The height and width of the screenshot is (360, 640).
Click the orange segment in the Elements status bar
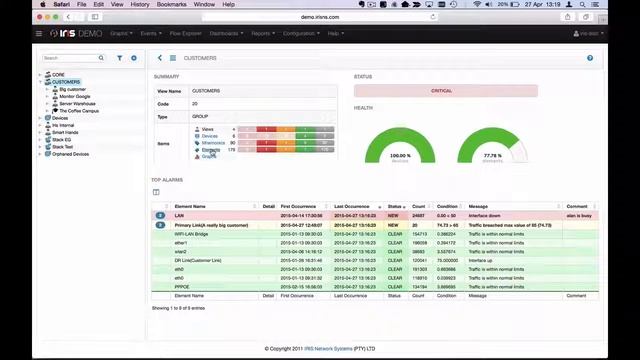(x=286, y=150)
